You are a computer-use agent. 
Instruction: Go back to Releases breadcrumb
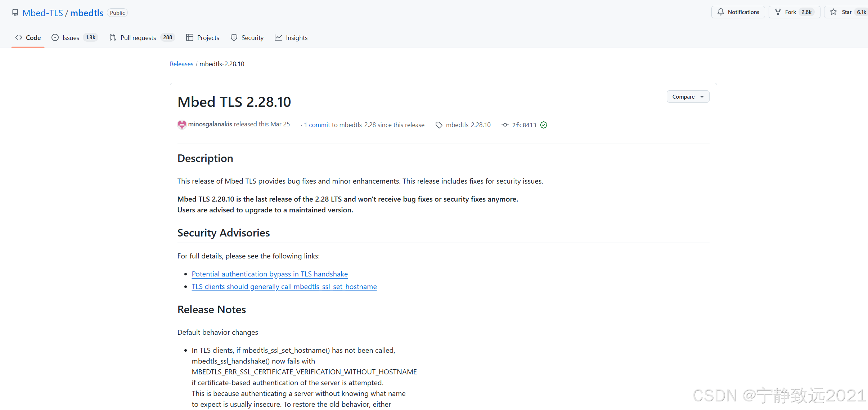pos(181,64)
